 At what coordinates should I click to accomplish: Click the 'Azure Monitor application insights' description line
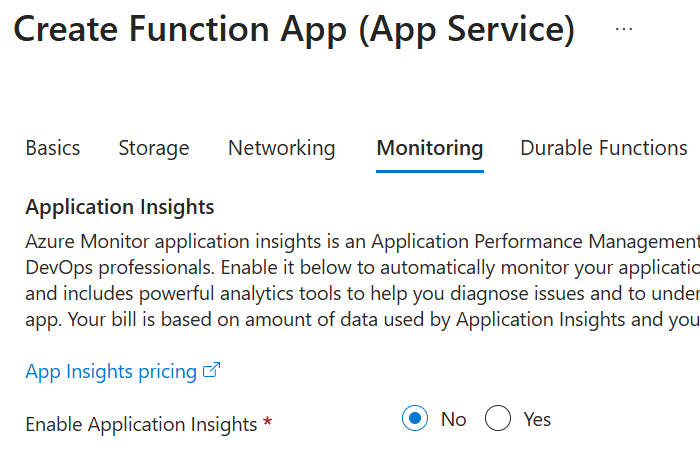point(360,243)
